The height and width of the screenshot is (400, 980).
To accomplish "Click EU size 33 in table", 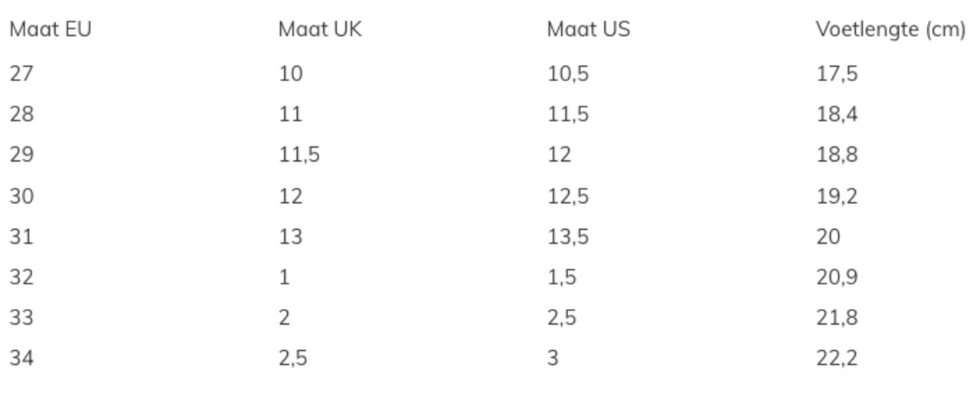I will pos(21,317).
